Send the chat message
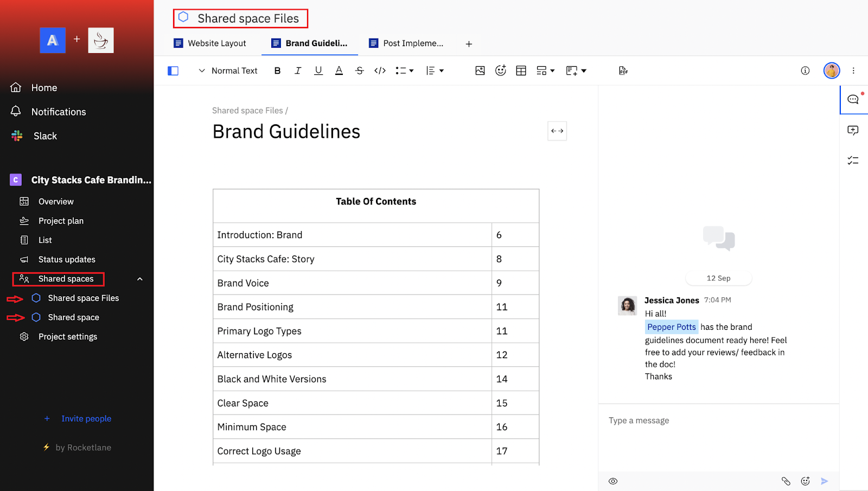The height and width of the screenshot is (491, 868). [825, 481]
